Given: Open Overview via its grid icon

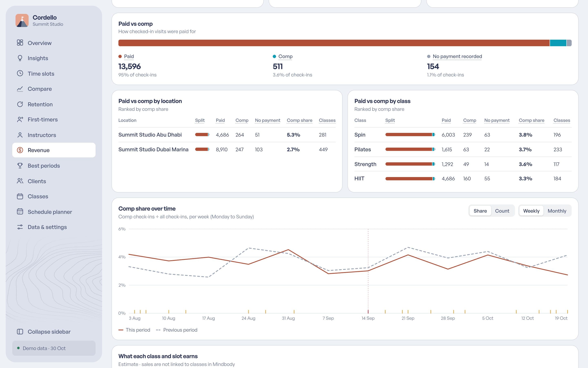Looking at the screenshot, I should tap(20, 43).
